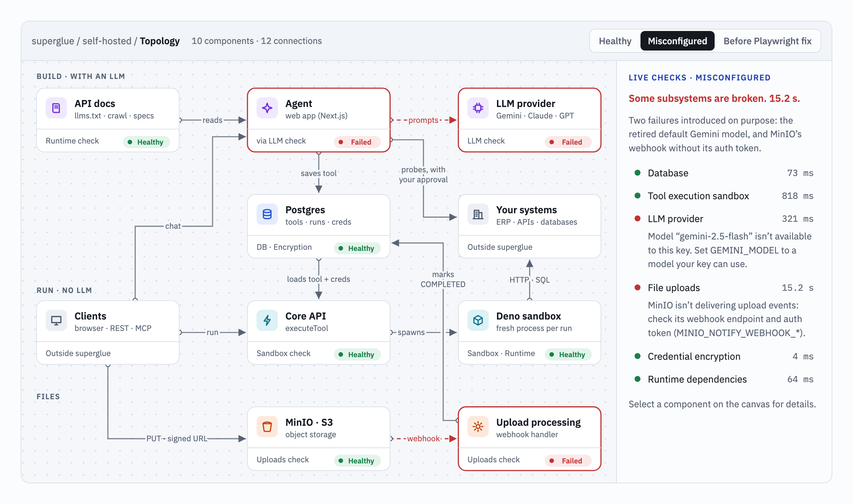Click the 'chat' connection label
This screenshot has height=504, width=853.
pyautogui.click(x=173, y=226)
